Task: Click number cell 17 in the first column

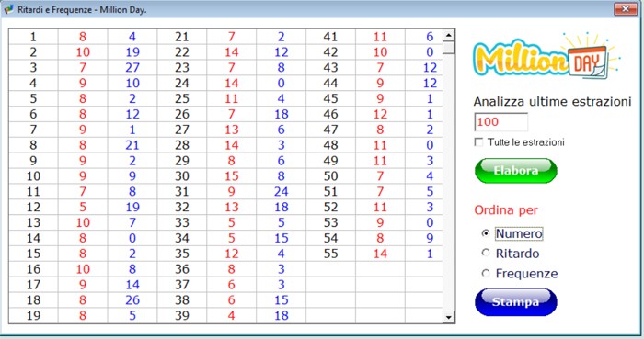Action: coord(34,285)
